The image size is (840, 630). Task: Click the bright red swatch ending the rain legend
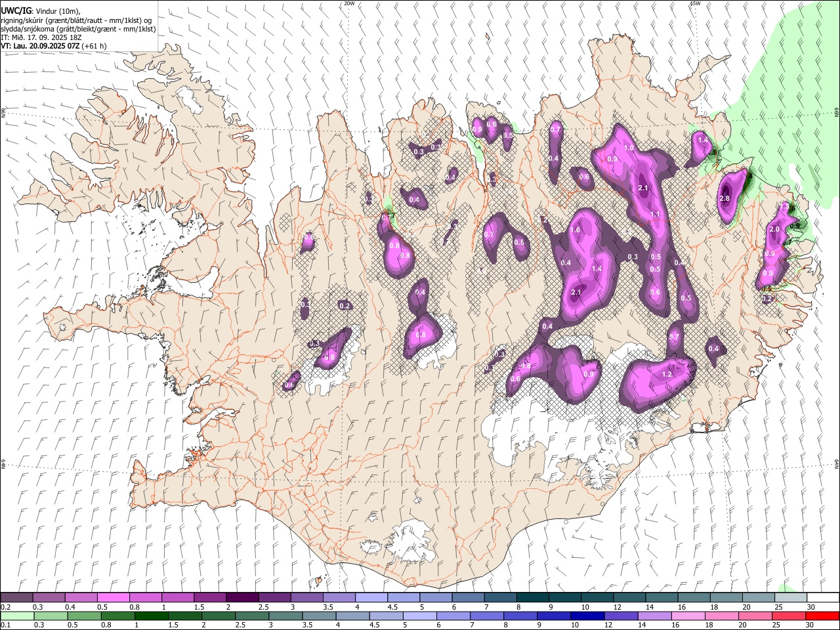click(822, 616)
